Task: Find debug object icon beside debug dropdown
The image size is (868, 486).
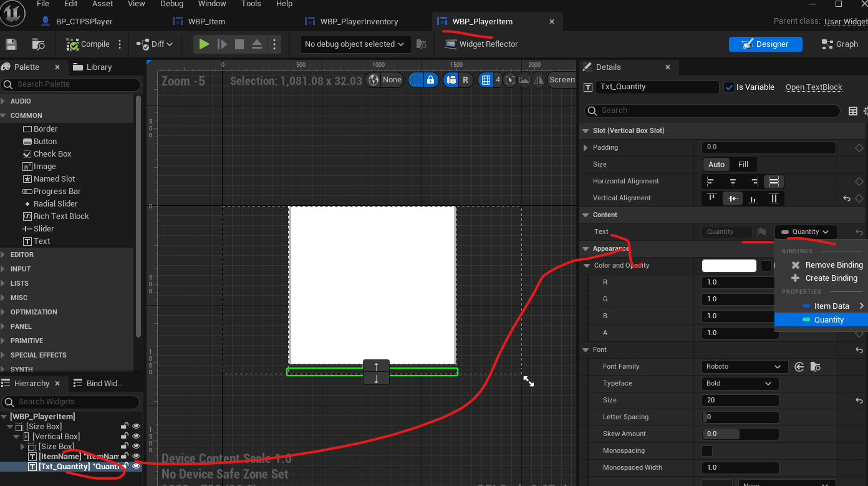Action: (422, 44)
